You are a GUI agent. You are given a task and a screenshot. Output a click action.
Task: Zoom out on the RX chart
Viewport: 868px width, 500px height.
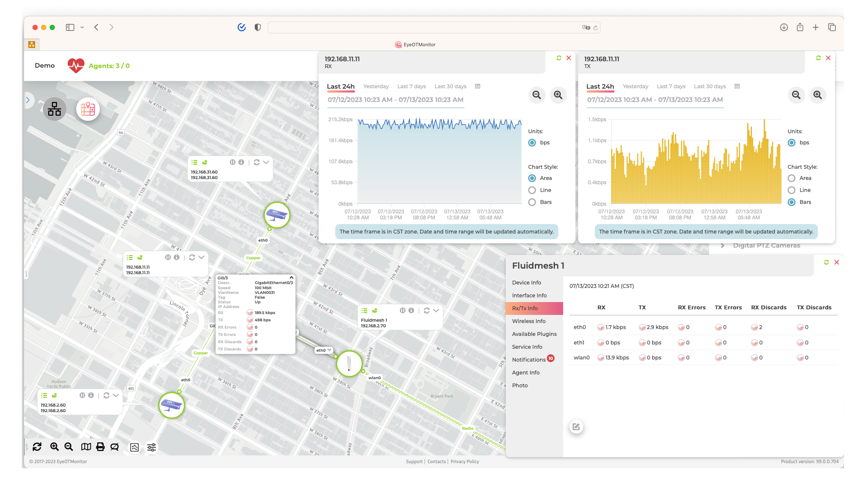(537, 95)
